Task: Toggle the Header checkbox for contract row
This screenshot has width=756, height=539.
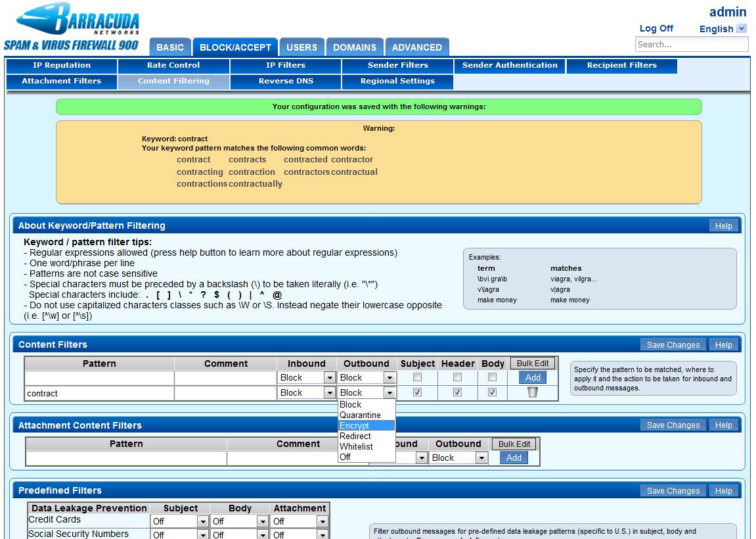Action: (x=457, y=392)
